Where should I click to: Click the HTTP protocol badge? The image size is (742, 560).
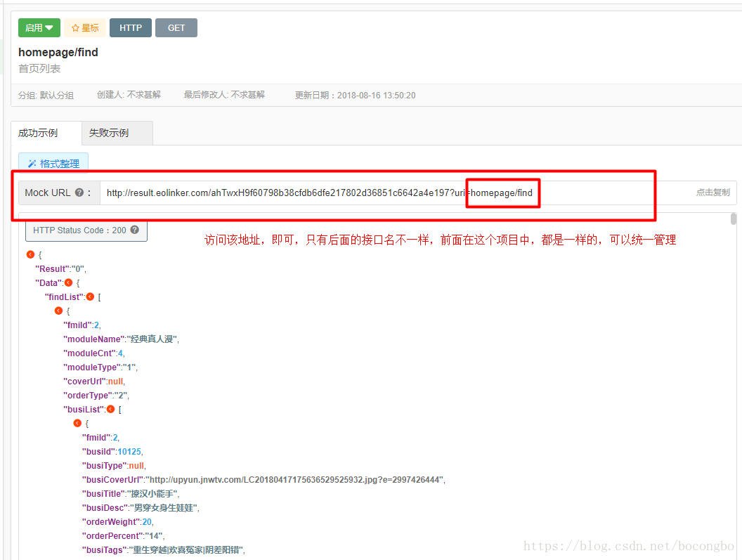point(131,28)
